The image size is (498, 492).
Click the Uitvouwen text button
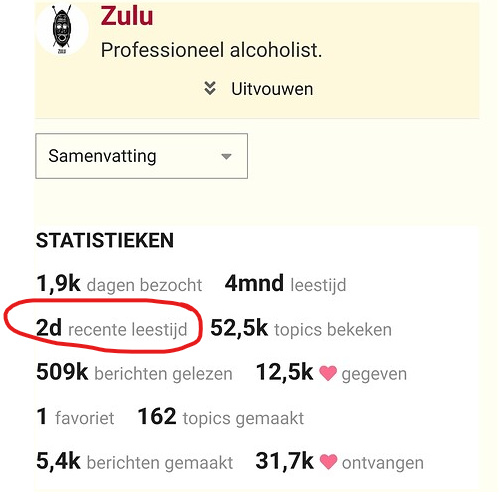tap(272, 89)
